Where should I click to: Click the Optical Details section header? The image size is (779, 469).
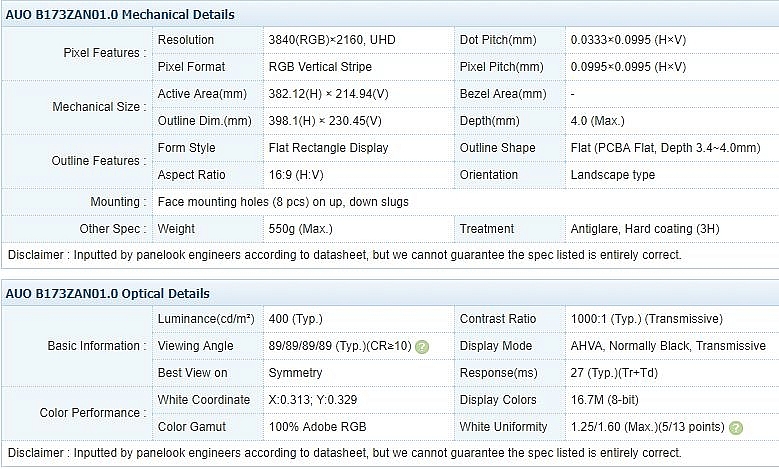[x=107, y=294]
